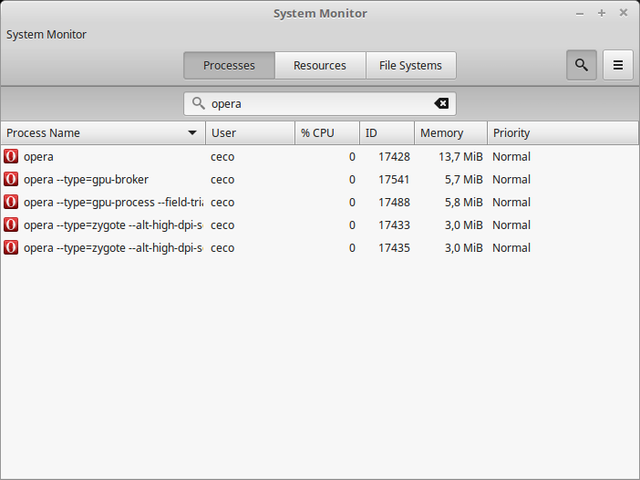The height and width of the screenshot is (480, 640).
Task: Select the 'opera --type=gpu-broker' process
Action: point(320,180)
